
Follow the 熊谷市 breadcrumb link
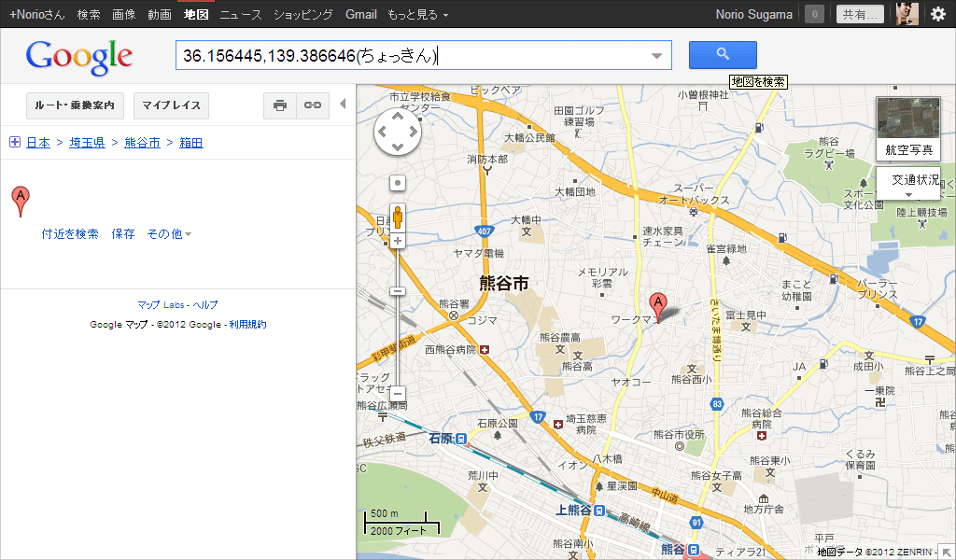coord(142,143)
